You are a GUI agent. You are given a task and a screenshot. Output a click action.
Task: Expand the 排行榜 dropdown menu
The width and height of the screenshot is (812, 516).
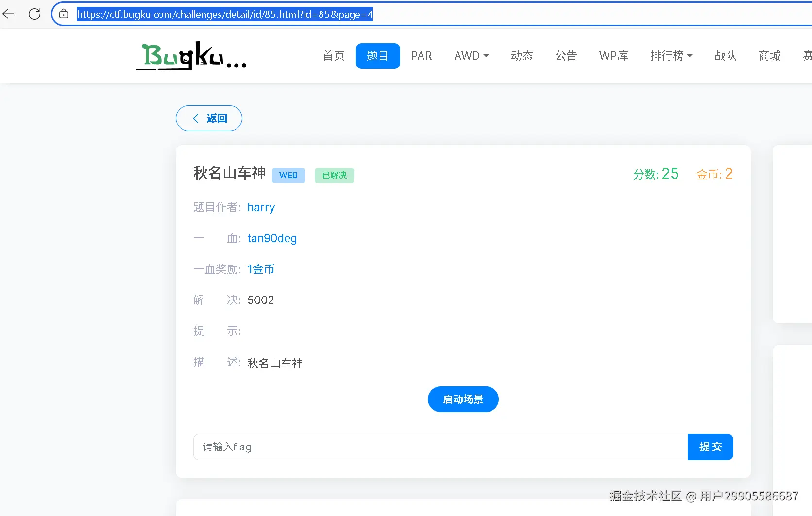coord(672,56)
